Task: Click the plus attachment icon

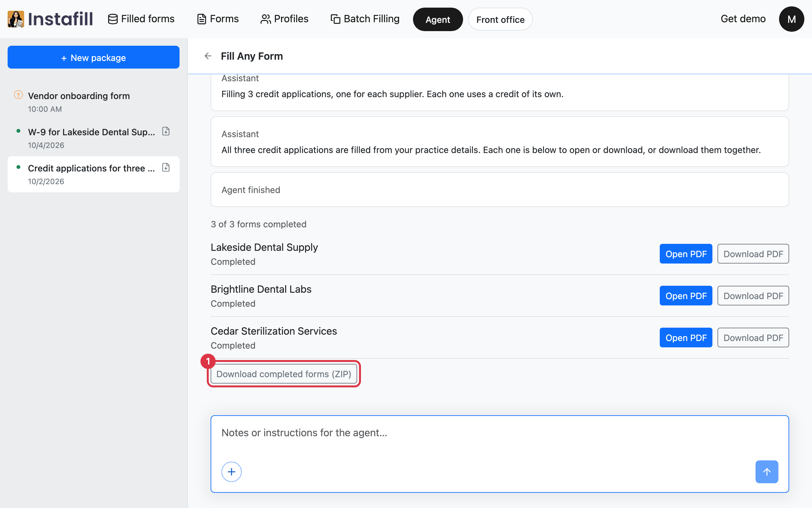Action: click(231, 472)
